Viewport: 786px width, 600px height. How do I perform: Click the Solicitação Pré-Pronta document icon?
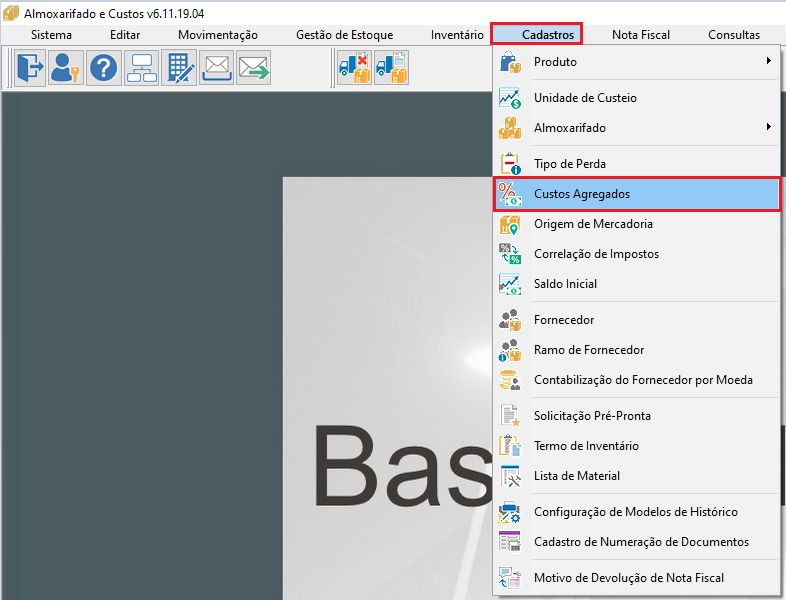[x=510, y=416]
